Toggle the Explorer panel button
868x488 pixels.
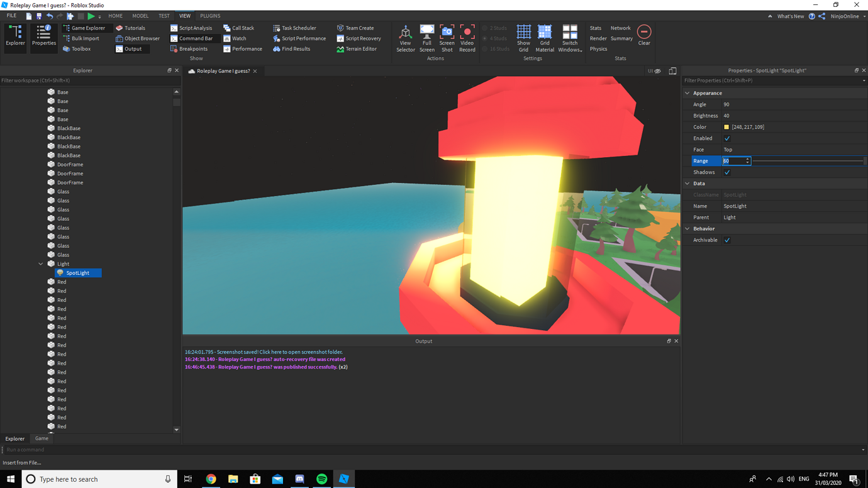[x=15, y=38]
